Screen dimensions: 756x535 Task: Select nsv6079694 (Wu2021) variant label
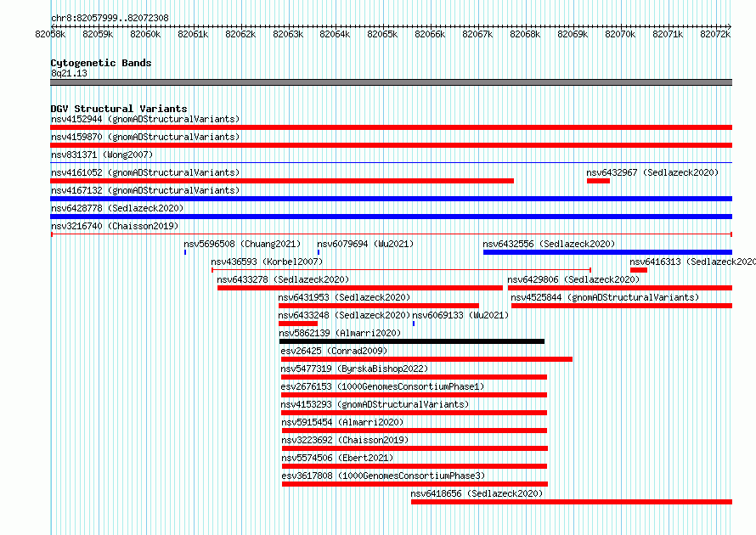[x=365, y=244]
